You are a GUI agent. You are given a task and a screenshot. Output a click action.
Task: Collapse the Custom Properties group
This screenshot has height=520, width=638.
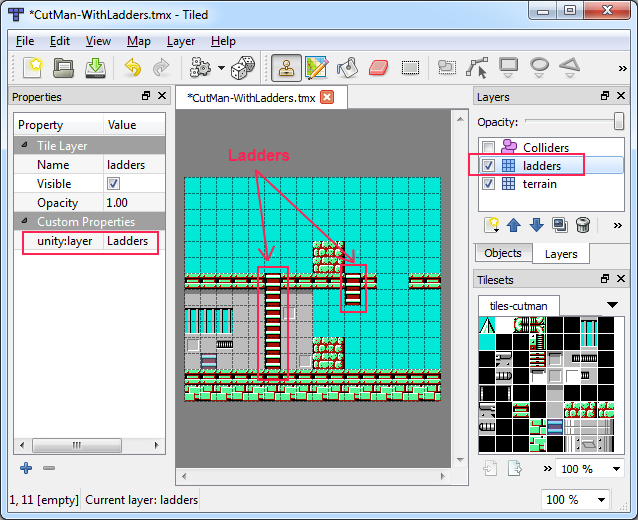point(24,221)
